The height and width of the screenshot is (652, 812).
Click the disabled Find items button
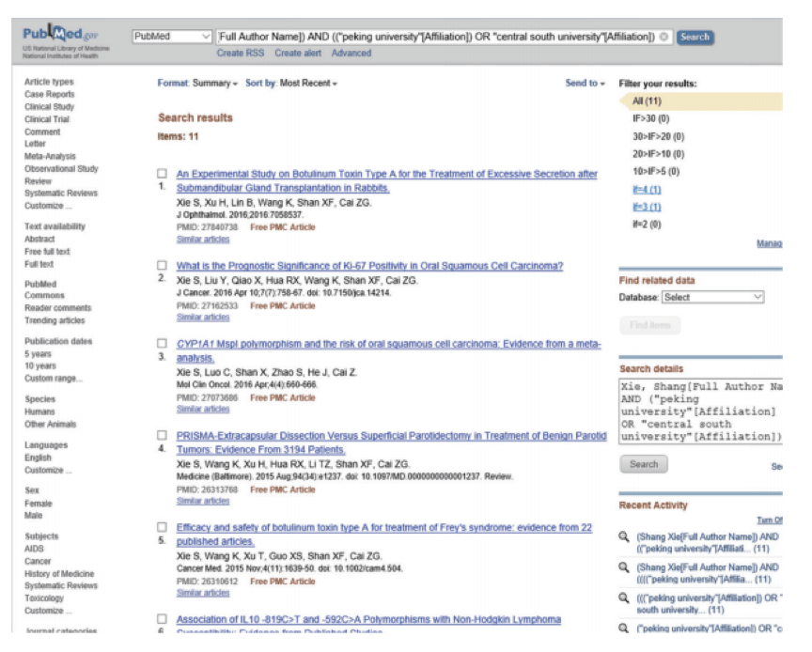click(650, 325)
